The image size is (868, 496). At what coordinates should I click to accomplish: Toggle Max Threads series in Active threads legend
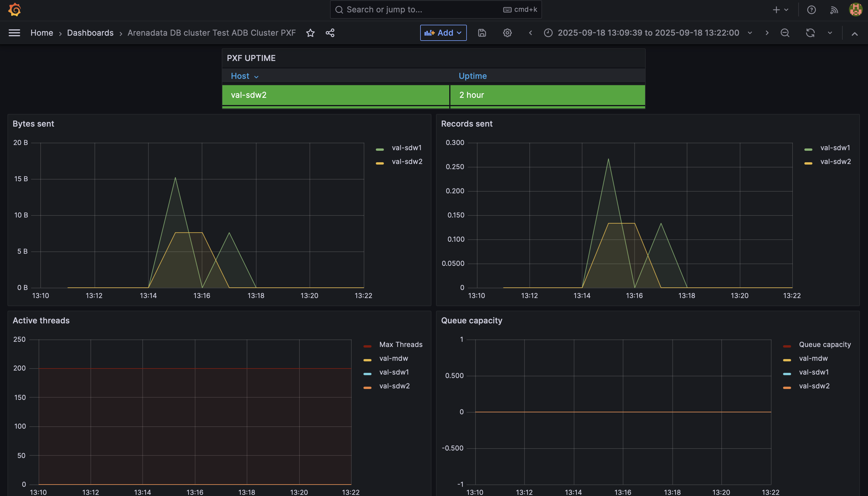point(401,344)
